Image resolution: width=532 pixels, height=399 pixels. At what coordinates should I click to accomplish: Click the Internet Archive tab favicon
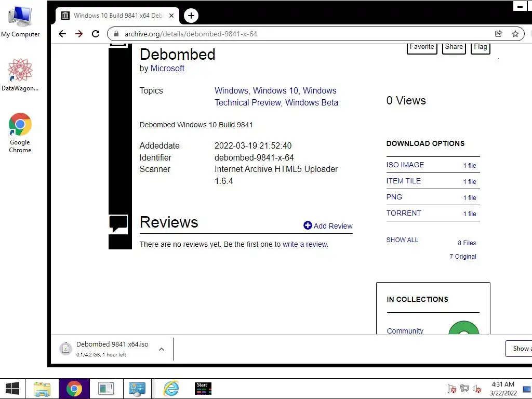[65, 16]
